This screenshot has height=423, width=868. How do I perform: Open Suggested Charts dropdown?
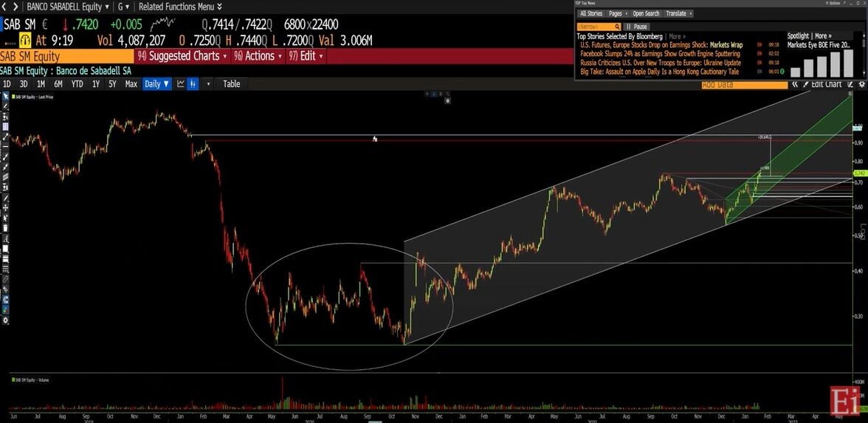[x=183, y=56]
